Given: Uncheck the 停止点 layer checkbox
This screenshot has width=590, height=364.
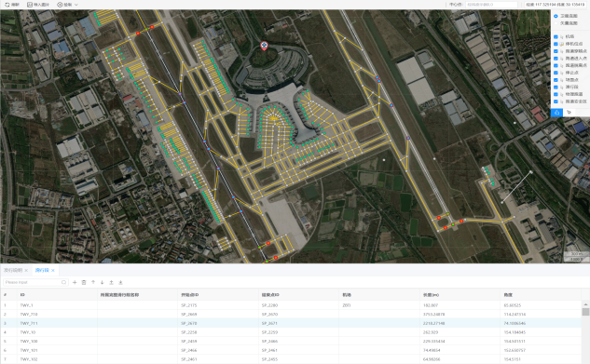Looking at the screenshot, I should pos(556,73).
